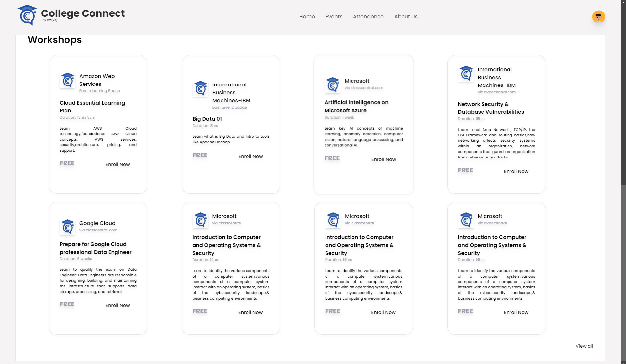This screenshot has height=364, width=626.
Task: Enroll Now in Artificial Intelligence on Microsoft Azure
Action: pyautogui.click(x=383, y=159)
